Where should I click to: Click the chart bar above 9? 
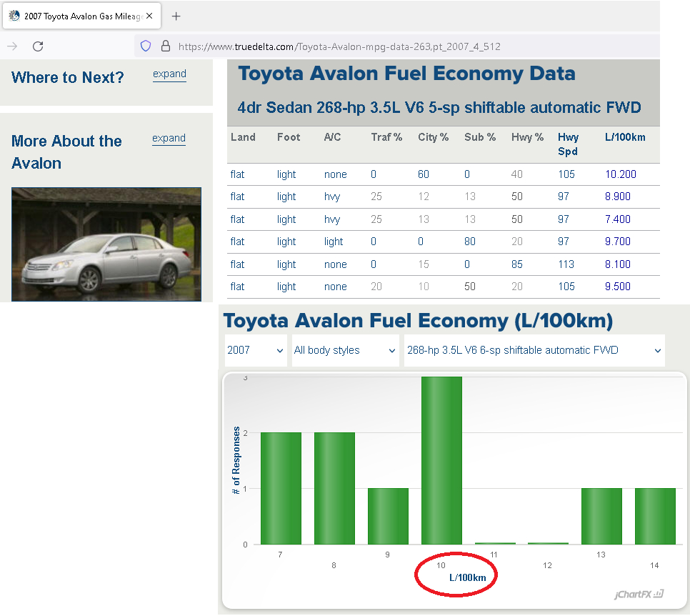coord(388,517)
